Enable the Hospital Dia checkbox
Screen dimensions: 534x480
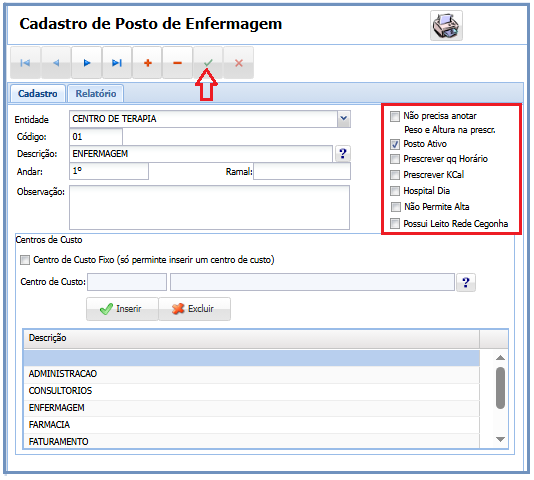click(395, 191)
